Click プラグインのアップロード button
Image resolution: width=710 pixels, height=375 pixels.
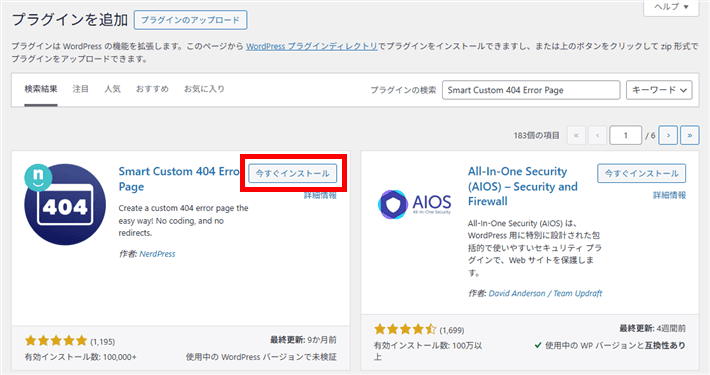[191, 20]
